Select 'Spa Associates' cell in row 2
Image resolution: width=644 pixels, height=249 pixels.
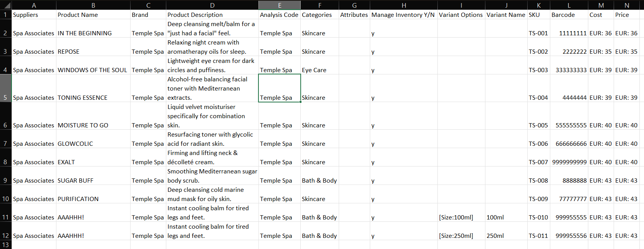(x=34, y=28)
